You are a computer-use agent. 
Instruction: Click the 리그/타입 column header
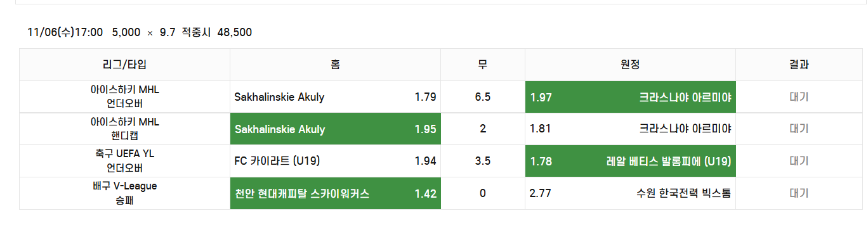pyautogui.click(x=124, y=65)
